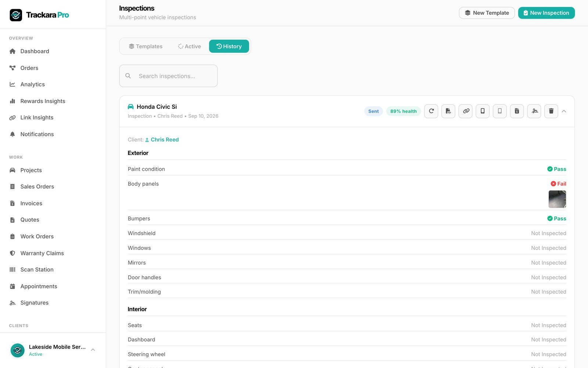Image resolution: width=588 pixels, height=368 pixels.
Task: Copy inspection link via chain icon
Action: [466, 111]
